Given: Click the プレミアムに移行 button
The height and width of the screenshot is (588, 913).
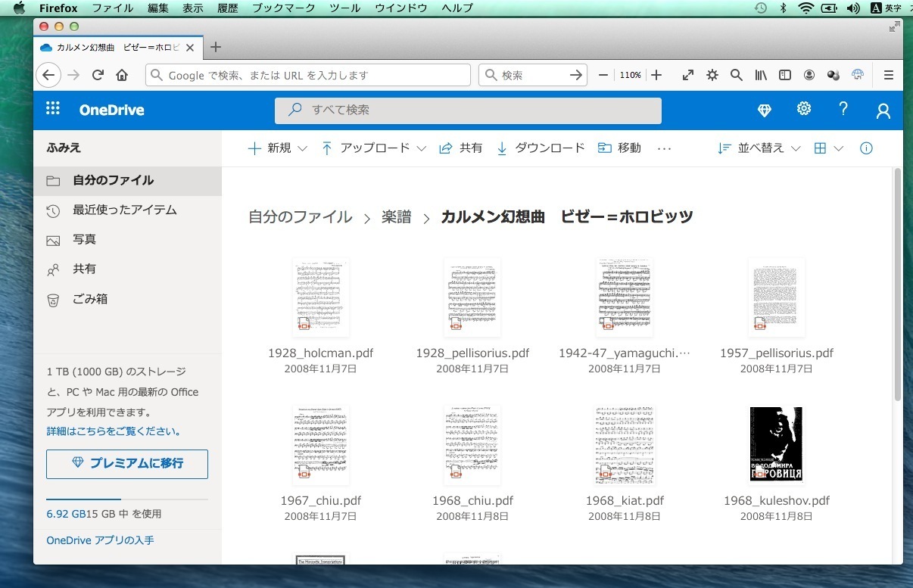Looking at the screenshot, I should click(x=127, y=463).
